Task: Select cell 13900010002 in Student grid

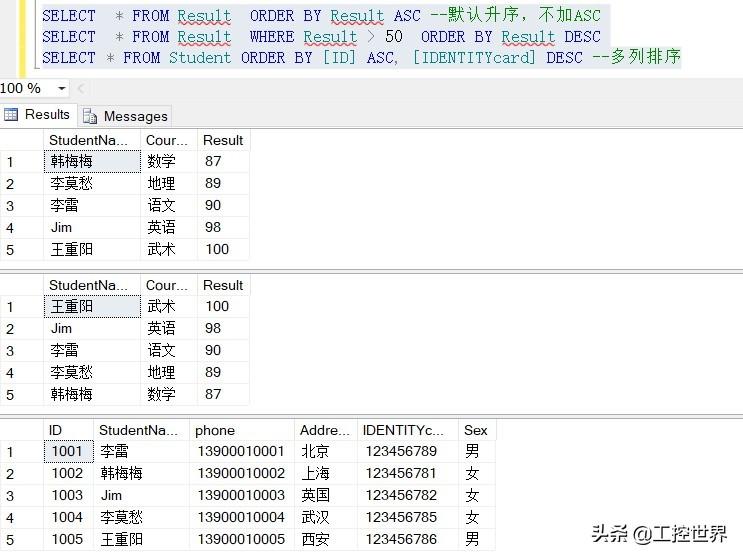Action: pyautogui.click(x=242, y=473)
